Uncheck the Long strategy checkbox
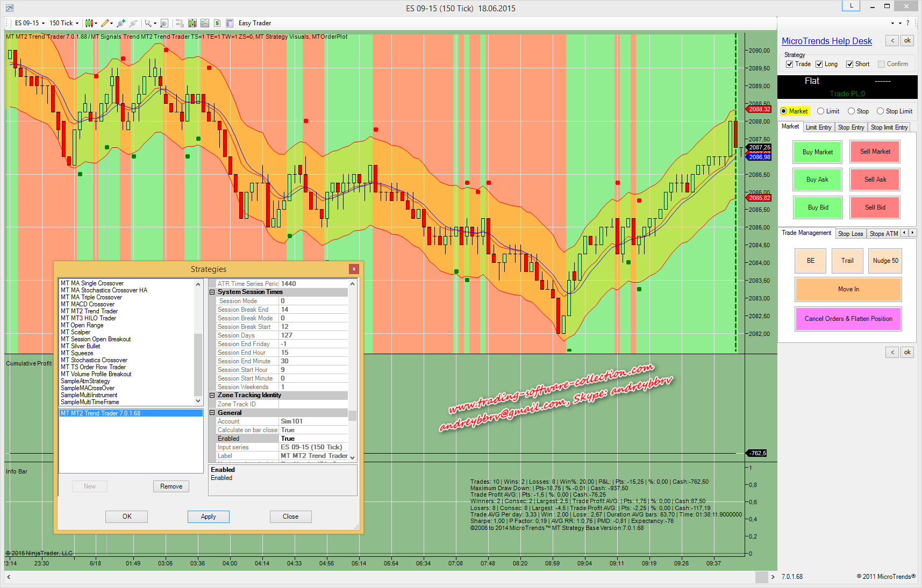This screenshot has height=588, width=922. coord(819,64)
